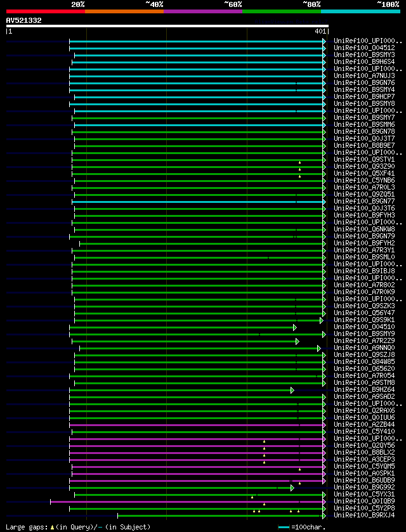
Task: Click the arrowhead ending the UniRef100_A9NNQ0 alignment
Action: coord(318,349)
